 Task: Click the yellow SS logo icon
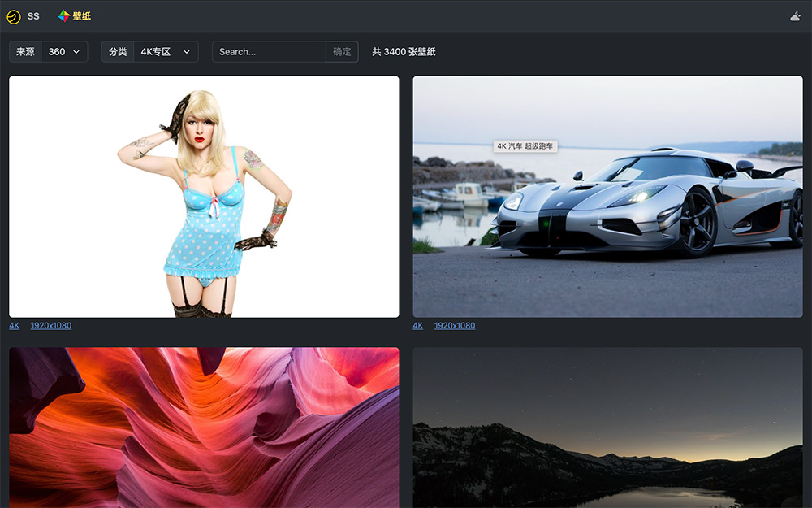[13, 16]
